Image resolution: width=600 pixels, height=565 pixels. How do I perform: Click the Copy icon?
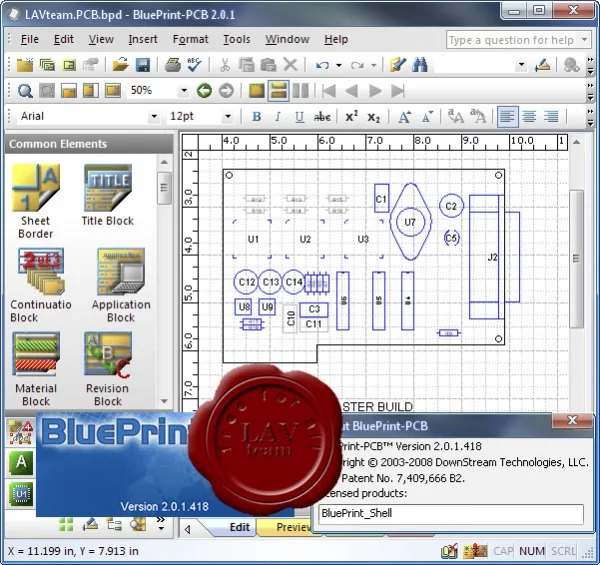point(246,65)
